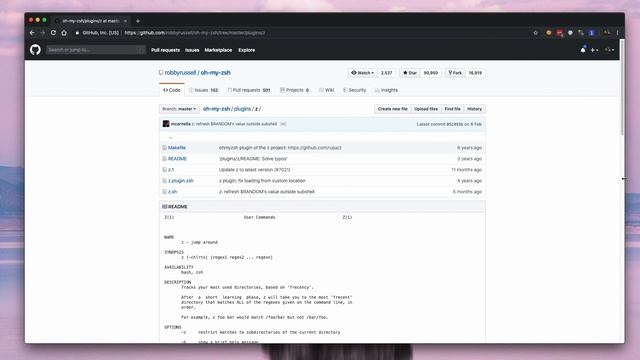
Task: Open the blue numbered extension icon
Action: 591,33
